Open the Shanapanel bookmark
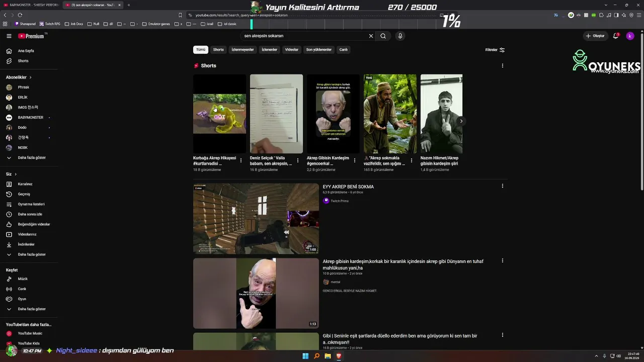Image resolution: width=644 pixels, height=362 pixels. point(25,24)
